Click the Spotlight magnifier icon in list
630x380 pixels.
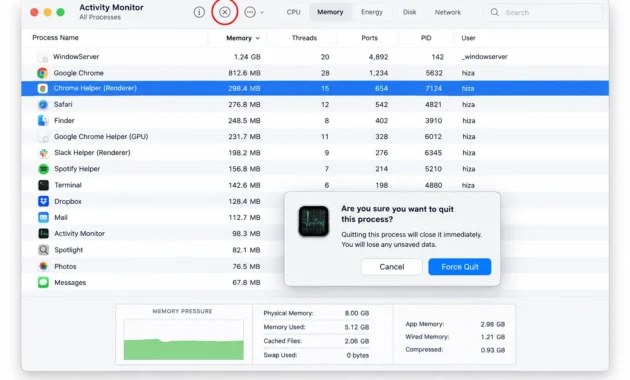(x=43, y=250)
